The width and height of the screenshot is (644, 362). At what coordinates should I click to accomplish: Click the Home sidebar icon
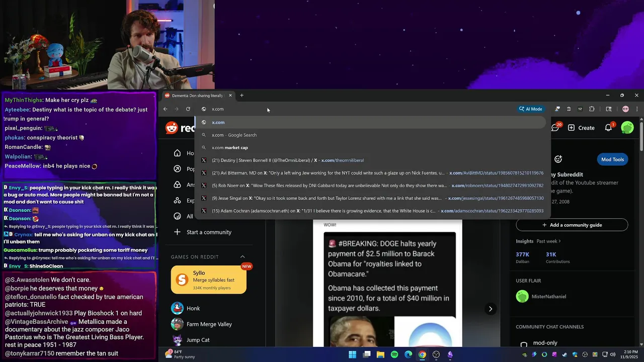[177, 153]
